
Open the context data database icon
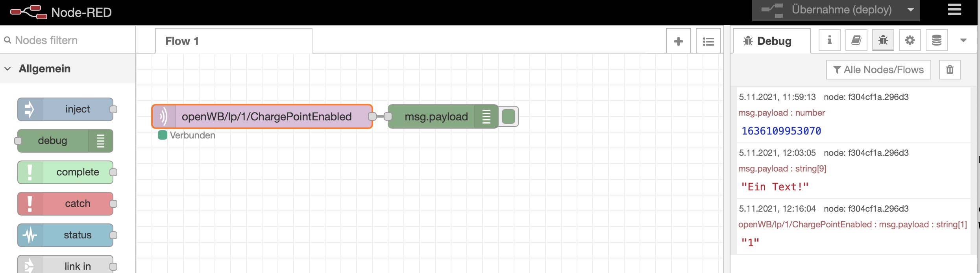tap(937, 40)
